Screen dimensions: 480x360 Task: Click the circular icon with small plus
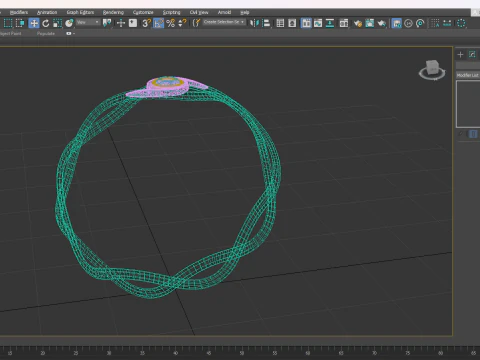pyautogui.click(x=408, y=23)
